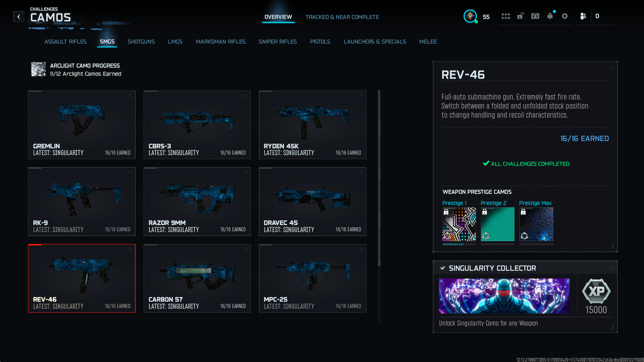Select the LMGs category
The height and width of the screenshot is (362, 644).
[175, 42]
